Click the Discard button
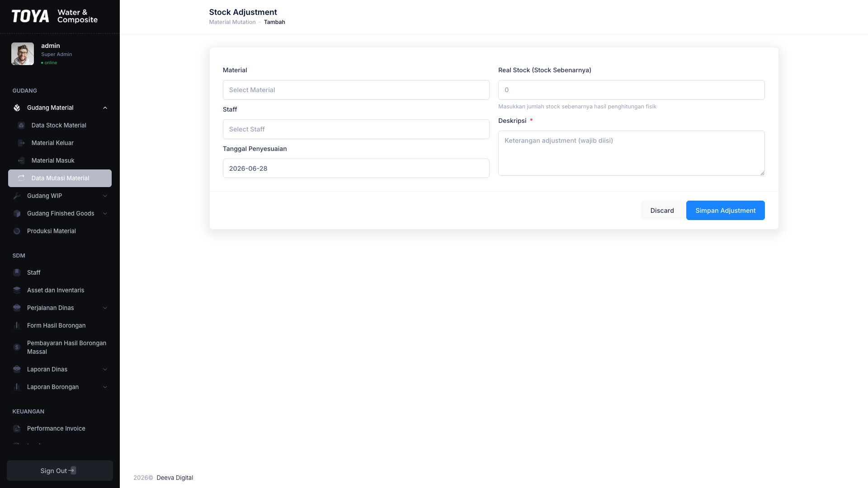 tap(662, 211)
